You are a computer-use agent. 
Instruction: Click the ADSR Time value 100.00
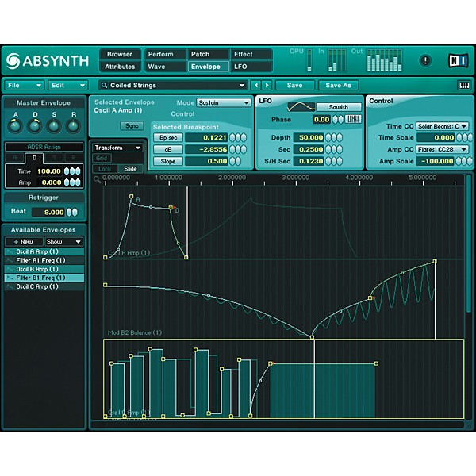pyautogui.click(x=49, y=171)
